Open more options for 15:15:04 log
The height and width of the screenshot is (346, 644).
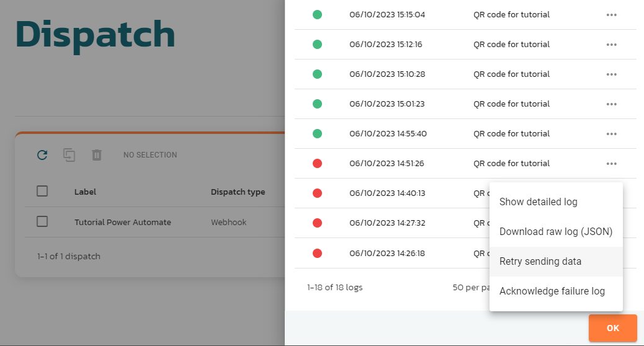point(612,15)
